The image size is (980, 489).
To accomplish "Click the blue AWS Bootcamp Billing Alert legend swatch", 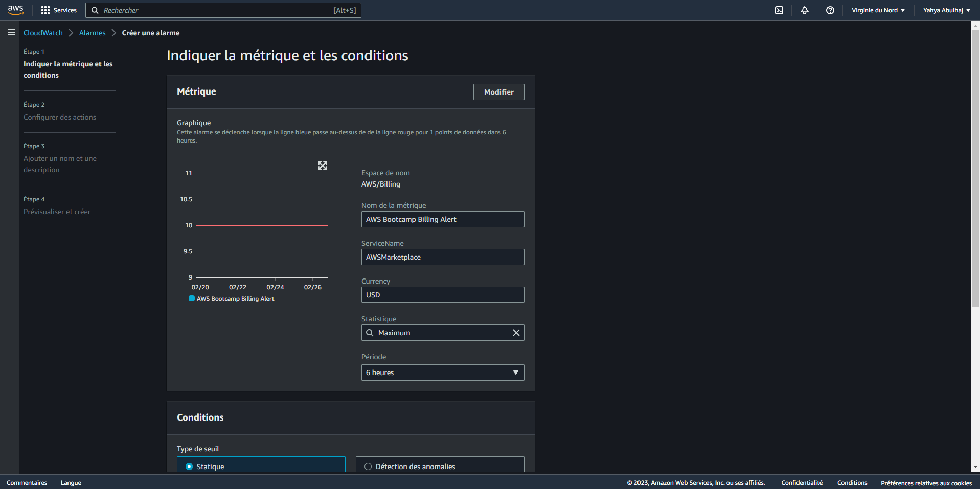I will click(x=192, y=299).
